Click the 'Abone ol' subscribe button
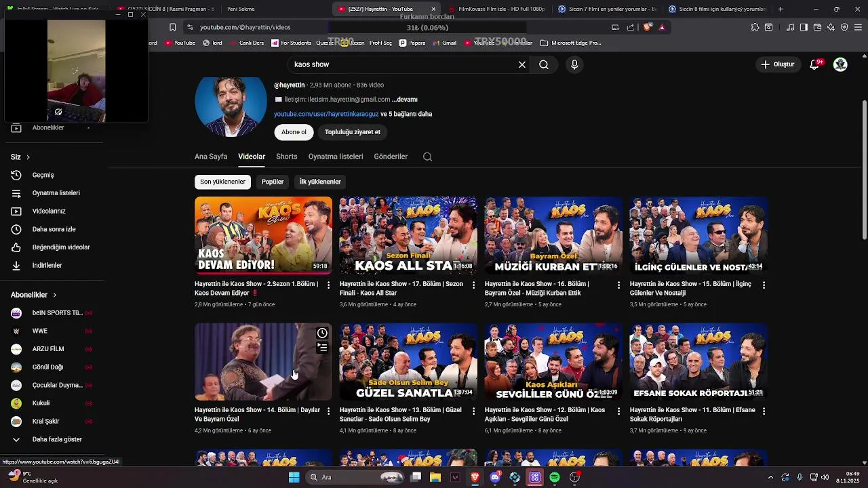This screenshot has height=488, width=868. point(294,132)
